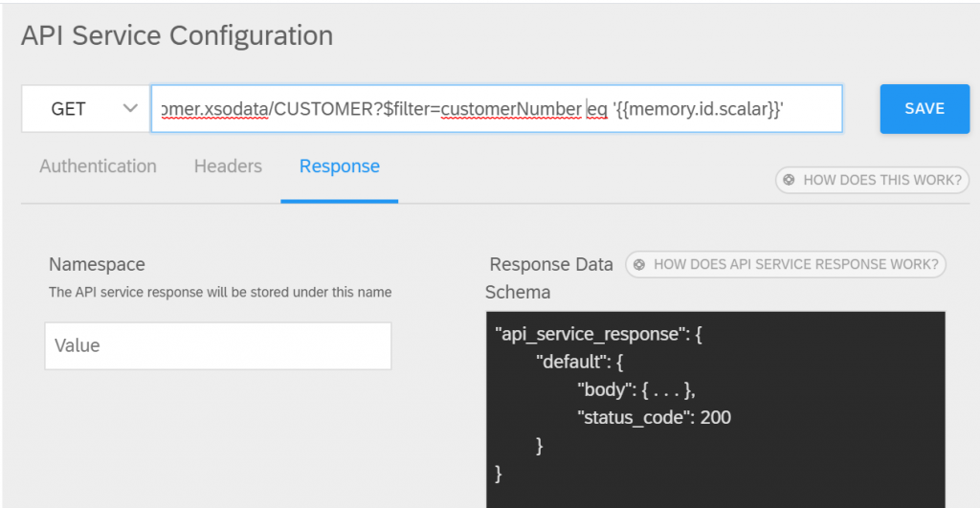
Task: Select the Response tab
Action: 340,166
